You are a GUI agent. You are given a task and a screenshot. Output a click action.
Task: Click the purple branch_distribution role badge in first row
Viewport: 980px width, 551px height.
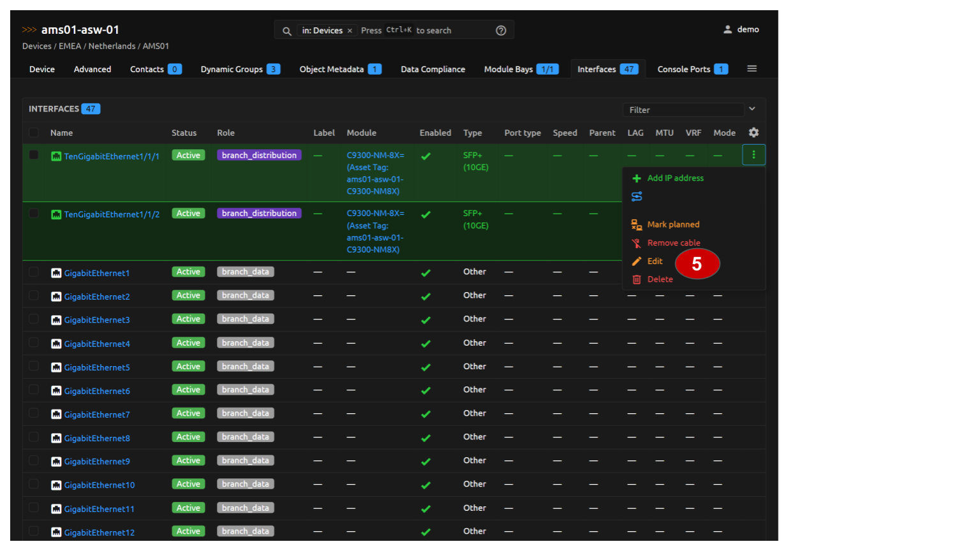[x=259, y=156]
